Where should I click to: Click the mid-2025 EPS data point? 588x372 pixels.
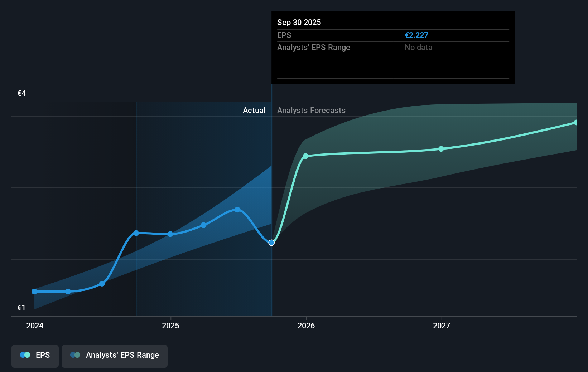(203, 225)
